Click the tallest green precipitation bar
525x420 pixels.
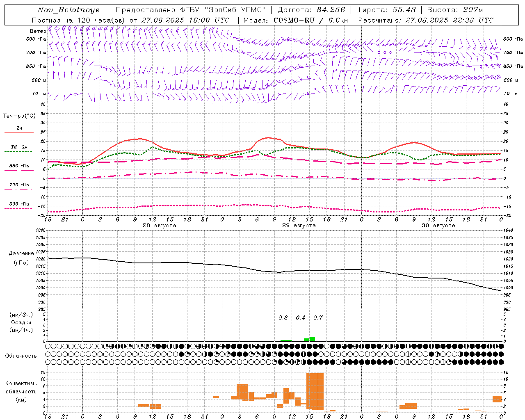(312, 339)
